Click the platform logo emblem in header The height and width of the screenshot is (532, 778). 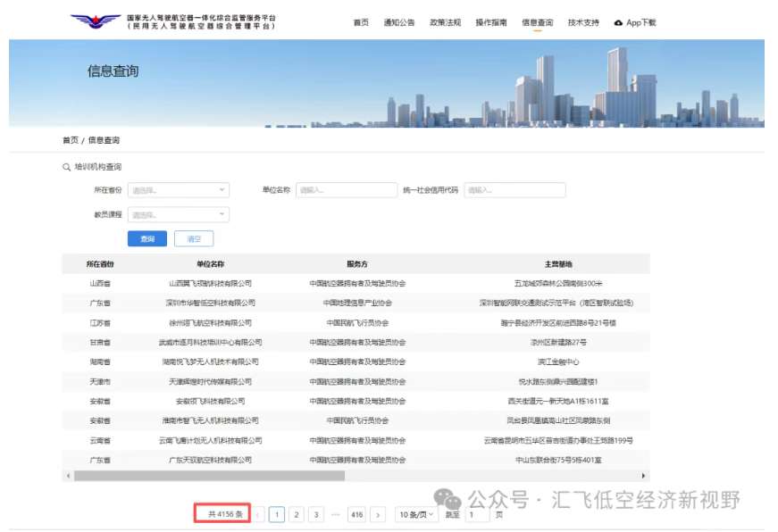(x=96, y=21)
